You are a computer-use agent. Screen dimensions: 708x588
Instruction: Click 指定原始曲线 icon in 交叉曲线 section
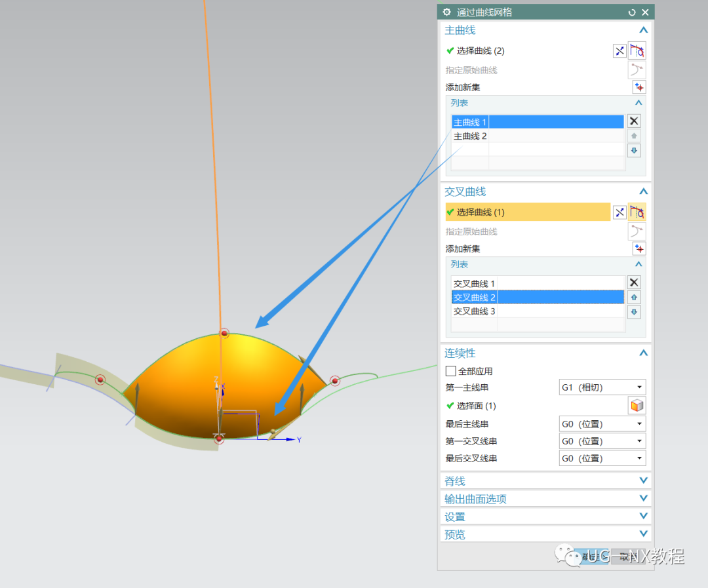click(x=637, y=231)
